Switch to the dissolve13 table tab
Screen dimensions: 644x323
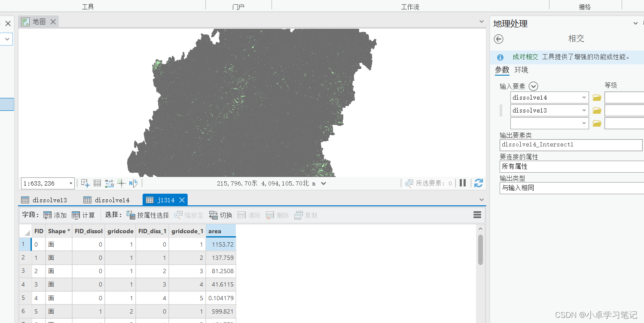44,200
